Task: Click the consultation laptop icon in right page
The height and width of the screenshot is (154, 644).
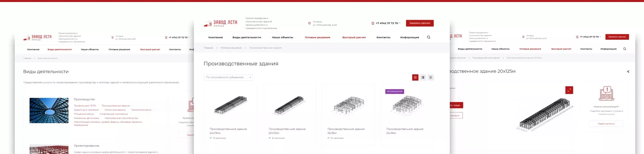Action: click(606, 94)
